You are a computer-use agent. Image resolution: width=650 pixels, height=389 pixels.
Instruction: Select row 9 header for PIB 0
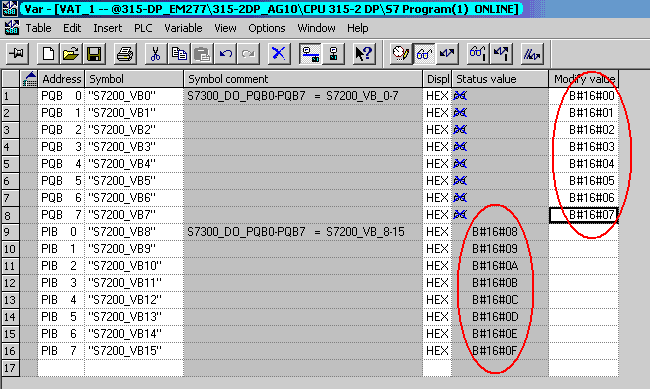[x=11, y=232]
